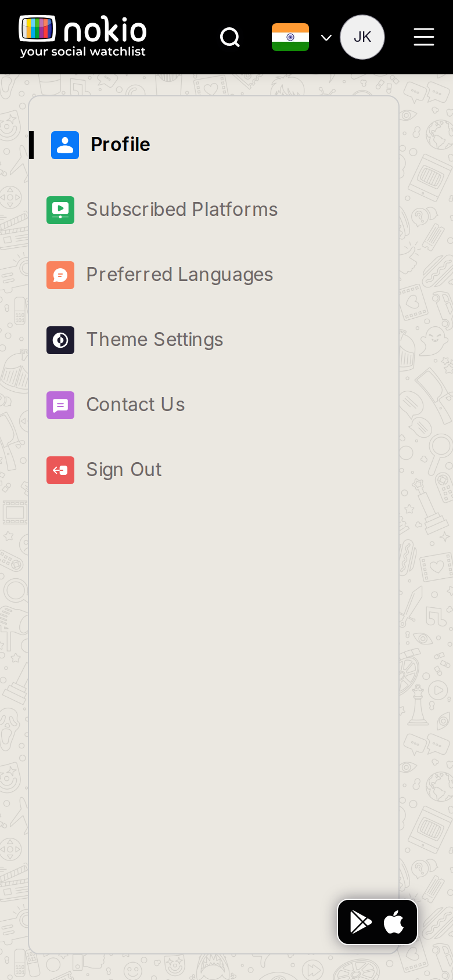This screenshot has height=980, width=453.
Task: Click the red Sign Out icon
Action: click(x=60, y=470)
